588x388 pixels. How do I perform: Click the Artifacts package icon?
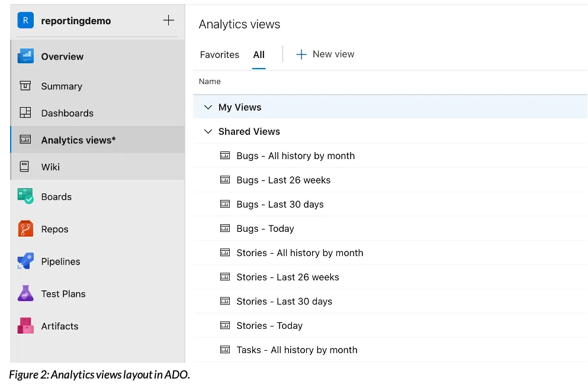(x=25, y=325)
